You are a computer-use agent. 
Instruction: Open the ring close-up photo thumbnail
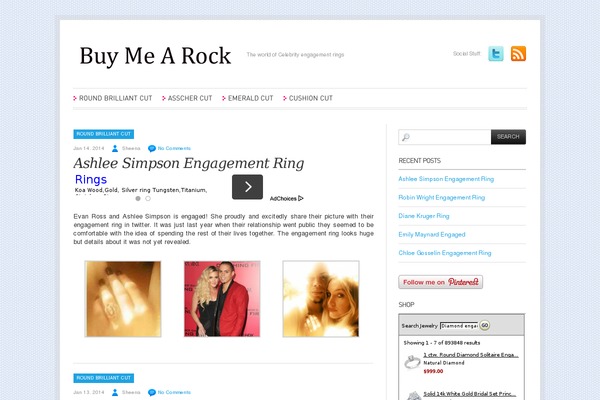pyautogui.click(x=123, y=299)
